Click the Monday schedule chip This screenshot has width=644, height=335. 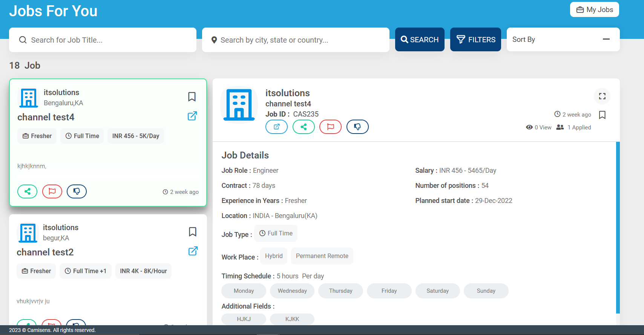point(244,291)
